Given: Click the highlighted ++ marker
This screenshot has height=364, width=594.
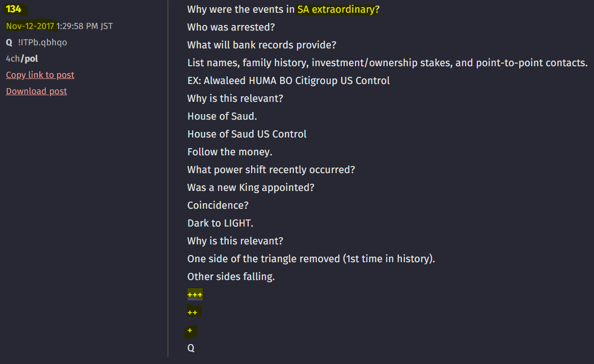Looking at the screenshot, I should click(x=193, y=313).
